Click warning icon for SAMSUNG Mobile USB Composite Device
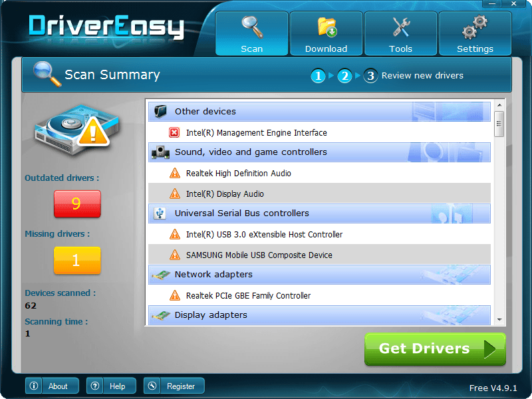The image size is (532, 399). (175, 255)
